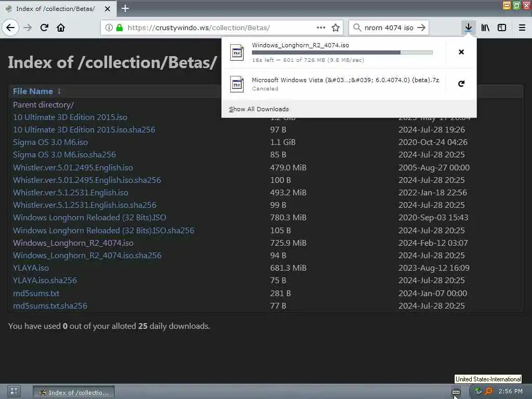Open the taskbar start menu button
Screen dimensions: 532x399
click(14, 391)
